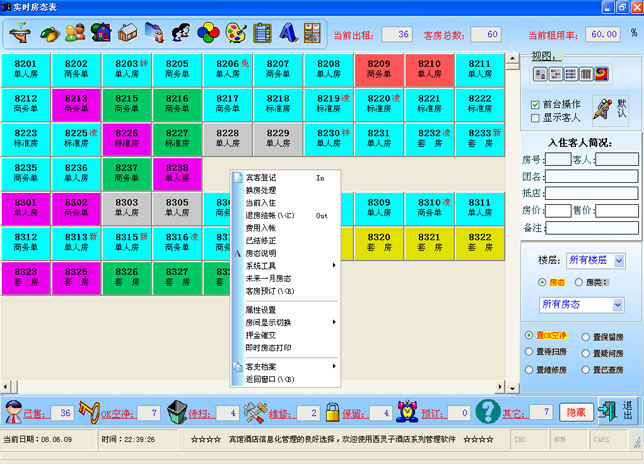Click the painter's palette toolbar icon
644x464 pixels.
coord(236,33)
